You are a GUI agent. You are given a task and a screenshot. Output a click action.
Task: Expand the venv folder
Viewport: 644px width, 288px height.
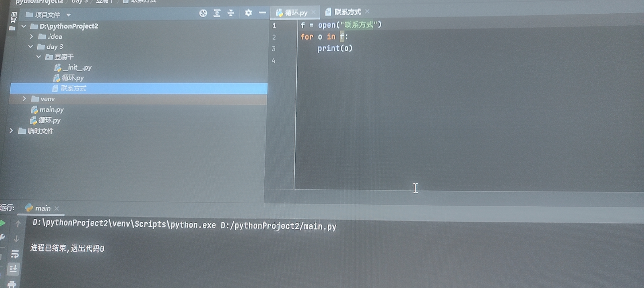pos(24,99)
